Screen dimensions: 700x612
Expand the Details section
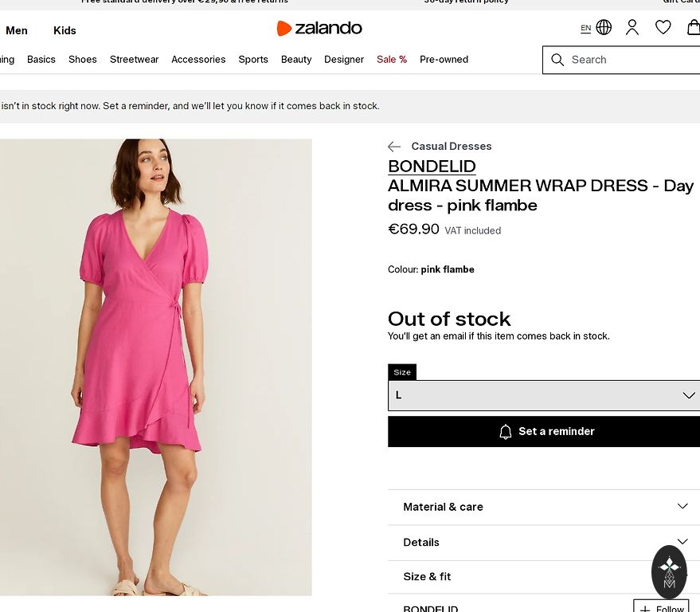click(544, 542)
